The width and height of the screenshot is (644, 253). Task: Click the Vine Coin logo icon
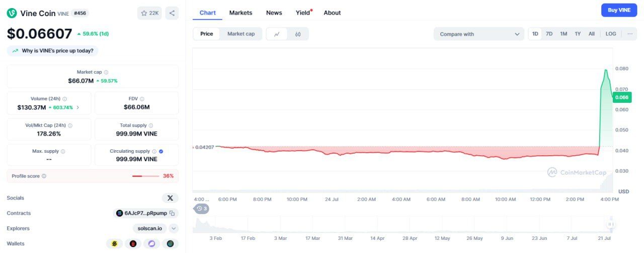point(12,13)
